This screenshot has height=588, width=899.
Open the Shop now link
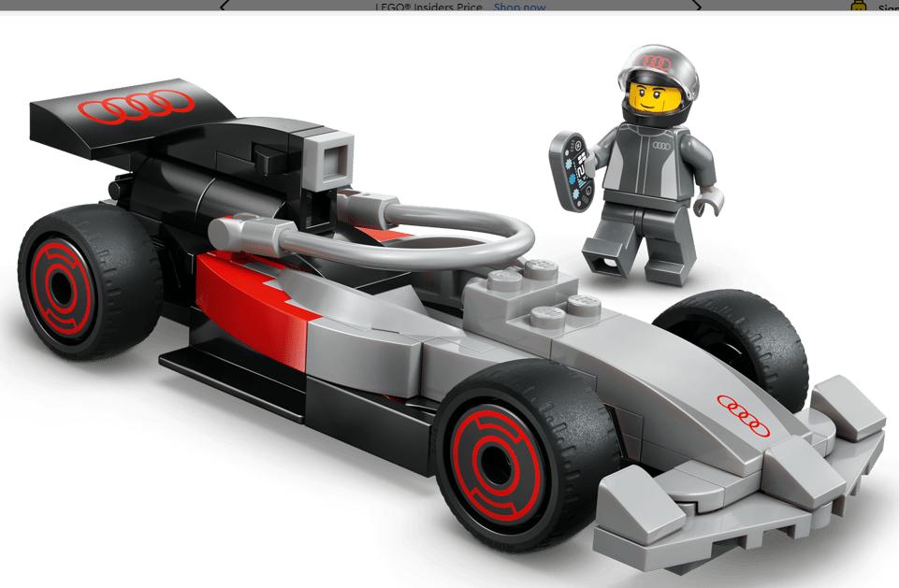tap(519, 7)
